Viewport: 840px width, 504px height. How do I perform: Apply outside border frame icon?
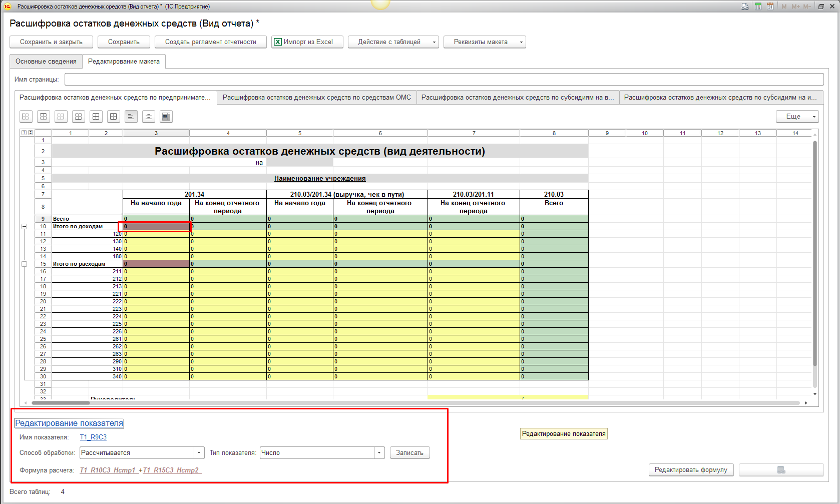click(114, 117)
